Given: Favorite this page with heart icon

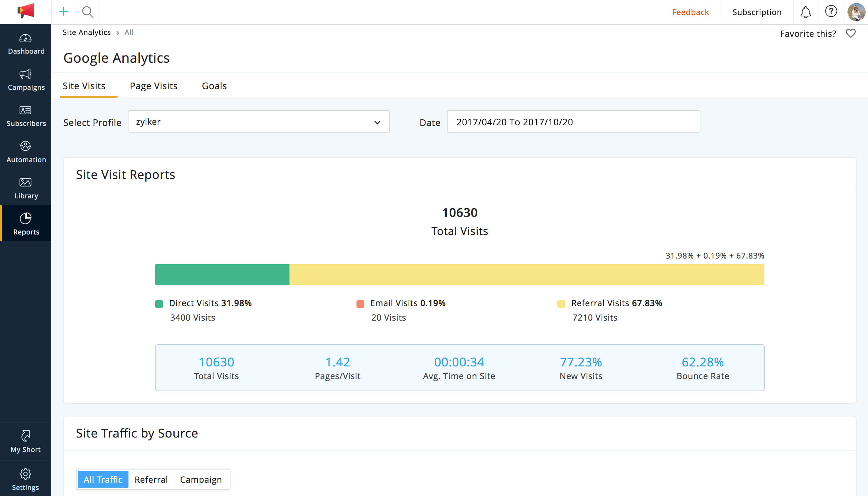Looking at the screenshot, I should click(851, 33).
